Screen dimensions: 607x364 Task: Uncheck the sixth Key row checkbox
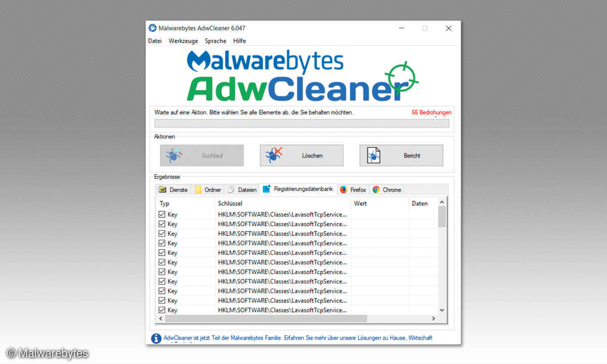pyautogui.click(x=162, y=262)
